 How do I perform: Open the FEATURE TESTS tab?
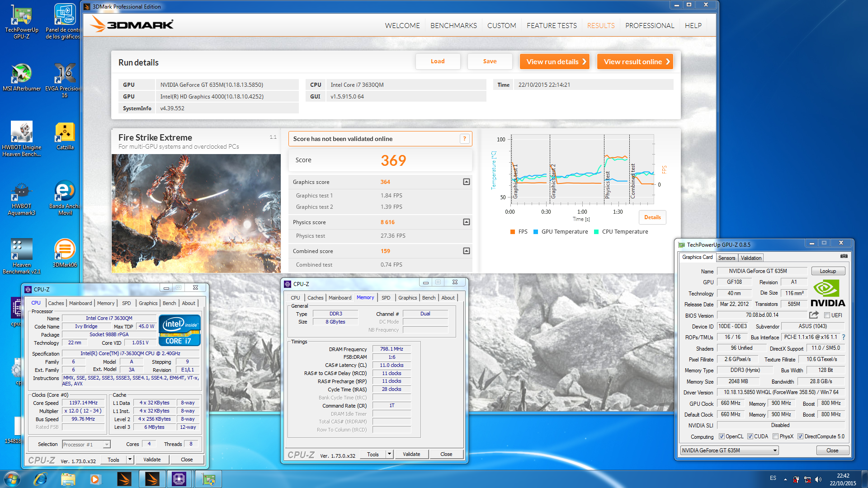(x=552, y=26)
